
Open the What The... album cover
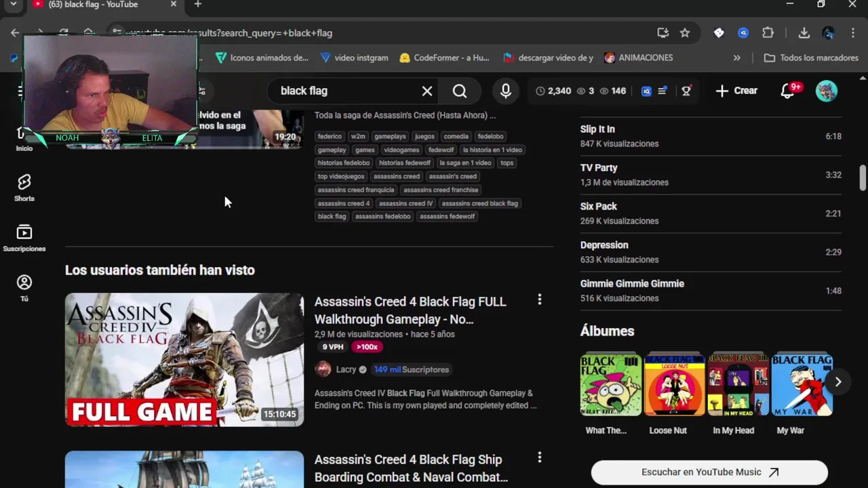610,384
